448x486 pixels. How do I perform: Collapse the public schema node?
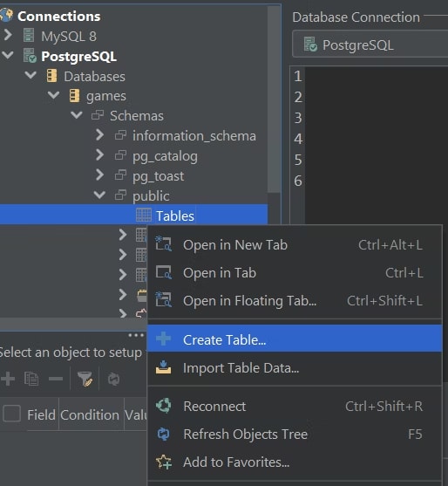click(x=99, y=195)
